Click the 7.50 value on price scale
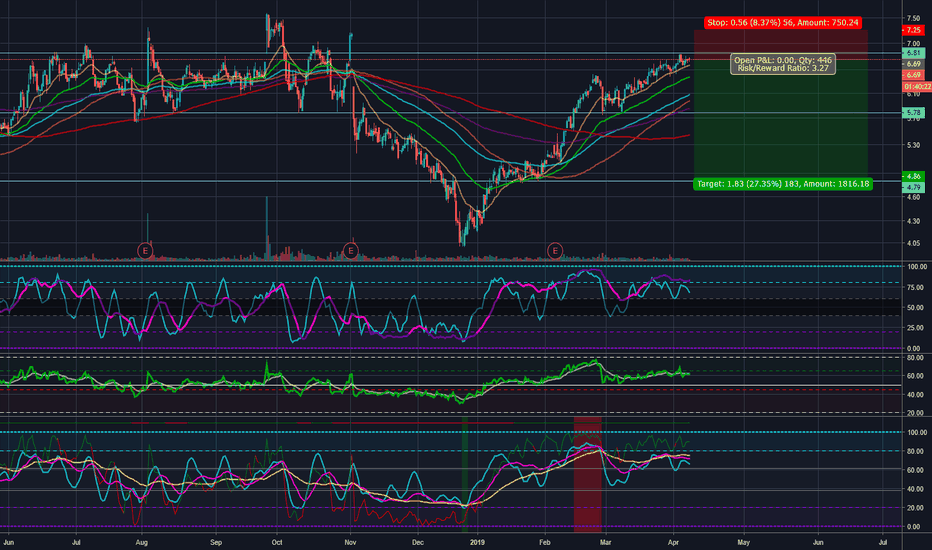 tap(914, 18)
